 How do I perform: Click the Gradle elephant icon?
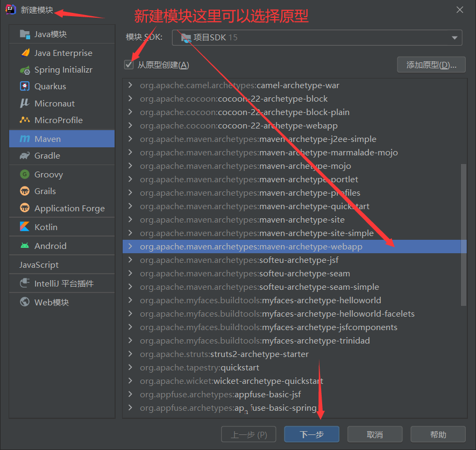pyautogui.click(x=25, y=156)
